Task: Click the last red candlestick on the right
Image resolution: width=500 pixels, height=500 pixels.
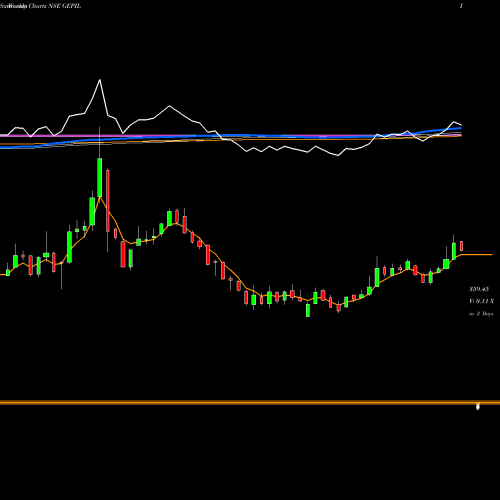Action: [462, 246]
